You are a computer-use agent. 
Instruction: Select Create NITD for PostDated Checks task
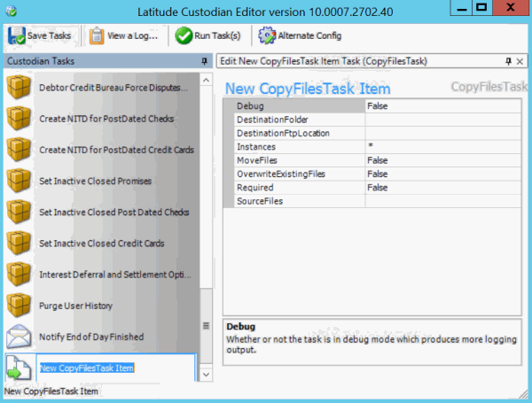pyautogui.click(x=106, y=119)
